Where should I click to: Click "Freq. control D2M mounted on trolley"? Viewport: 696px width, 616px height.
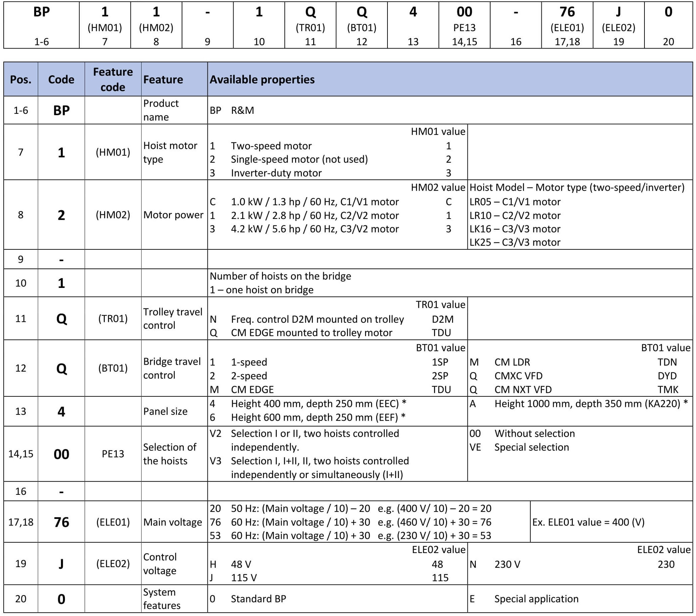317,319
